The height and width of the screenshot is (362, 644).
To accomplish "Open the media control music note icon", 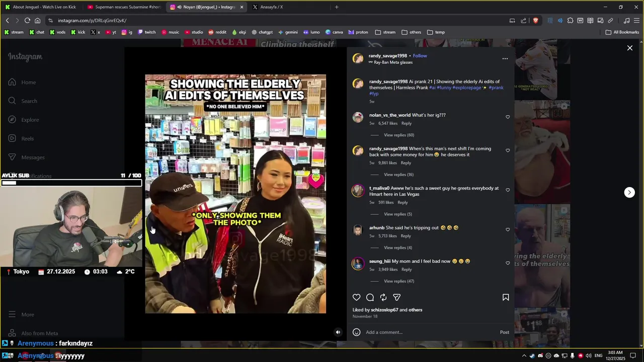I will pyautogui.click(x=626, y=21).
